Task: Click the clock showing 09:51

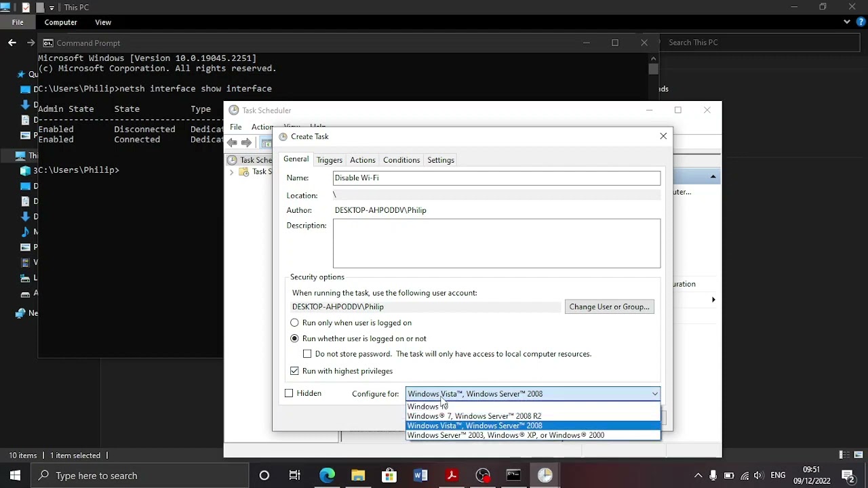Action: (811, 469)
